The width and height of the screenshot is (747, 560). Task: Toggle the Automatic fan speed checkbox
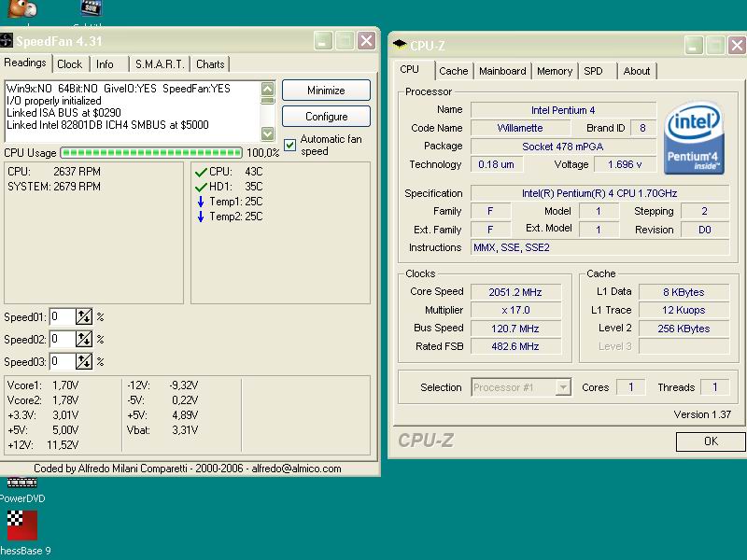pos(289,145)
